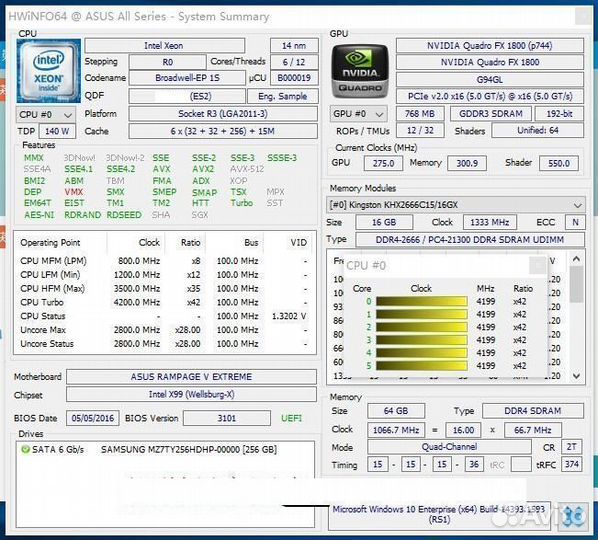The width and height of the screenshot is (598, 540).
Task: Click the Intel Xeon CPU name field
Action: (164, 46)
